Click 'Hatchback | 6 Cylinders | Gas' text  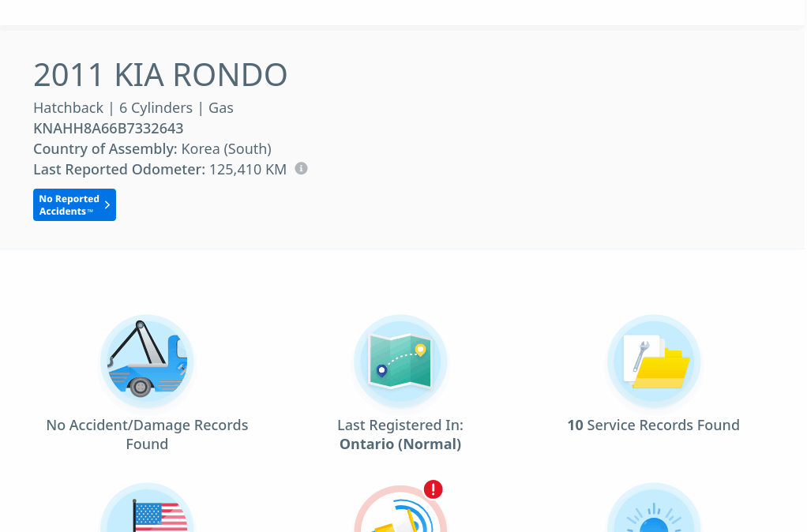pos(133,107)
